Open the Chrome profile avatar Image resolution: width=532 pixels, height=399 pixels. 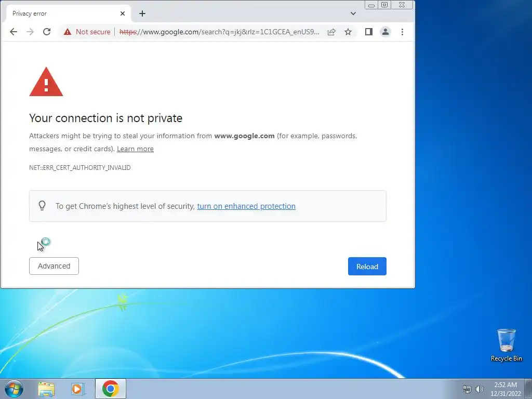385,32
